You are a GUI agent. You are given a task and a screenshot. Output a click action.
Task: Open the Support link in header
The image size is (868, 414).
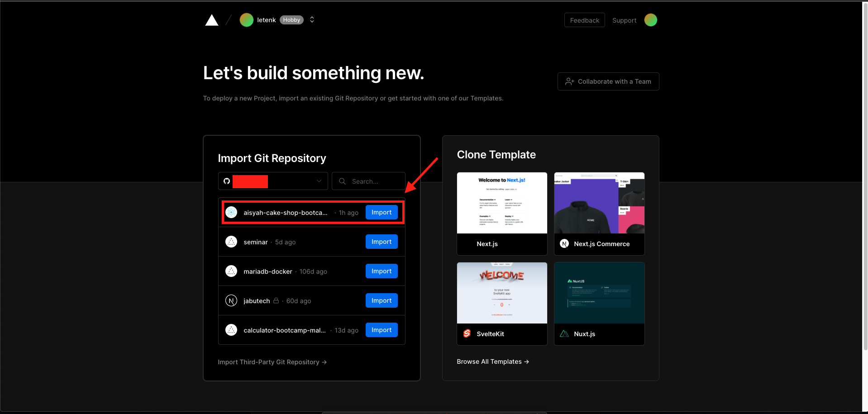(624, 20)
